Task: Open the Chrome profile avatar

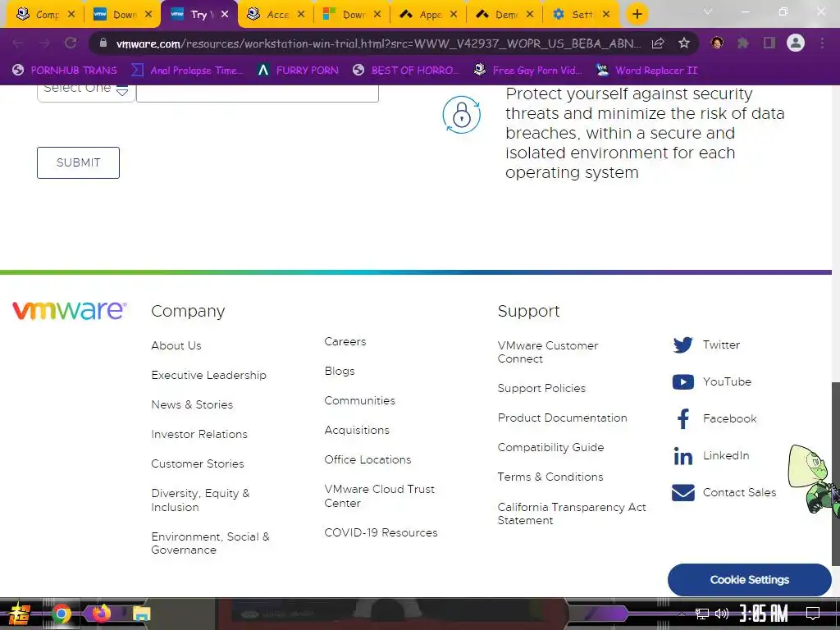Action: [x=796, y=43]
